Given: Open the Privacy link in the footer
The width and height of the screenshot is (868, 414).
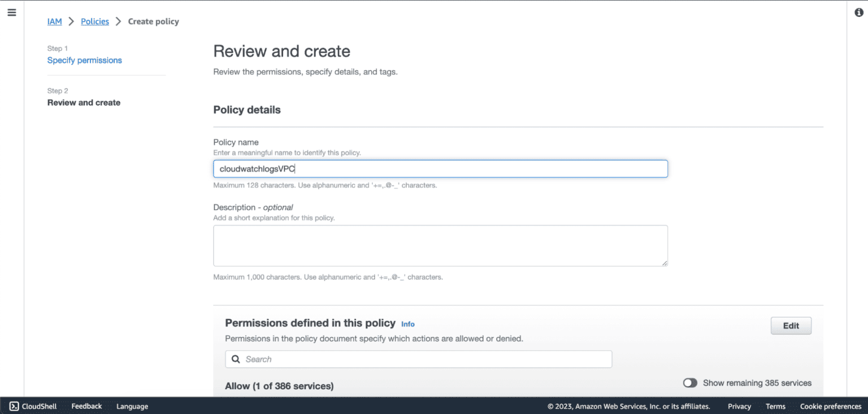Looking at the screenshot, I should click(739, 406).
